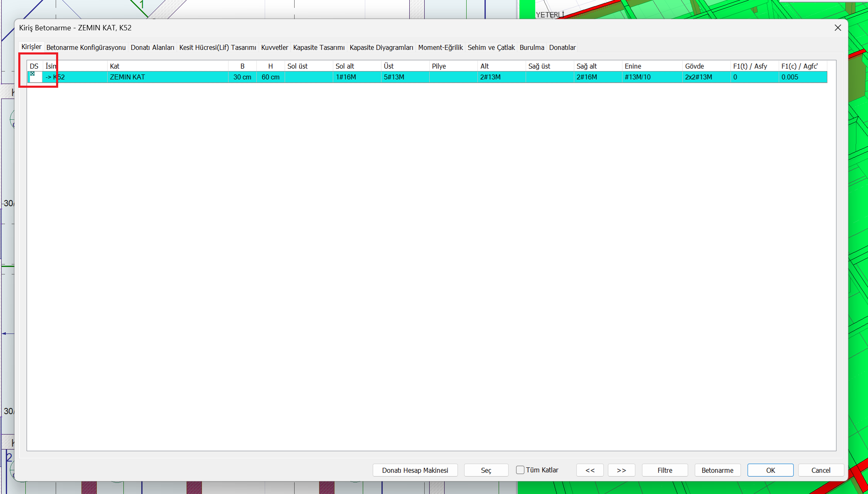
Task: Click the Üst column header
Action: coord(405,66)
